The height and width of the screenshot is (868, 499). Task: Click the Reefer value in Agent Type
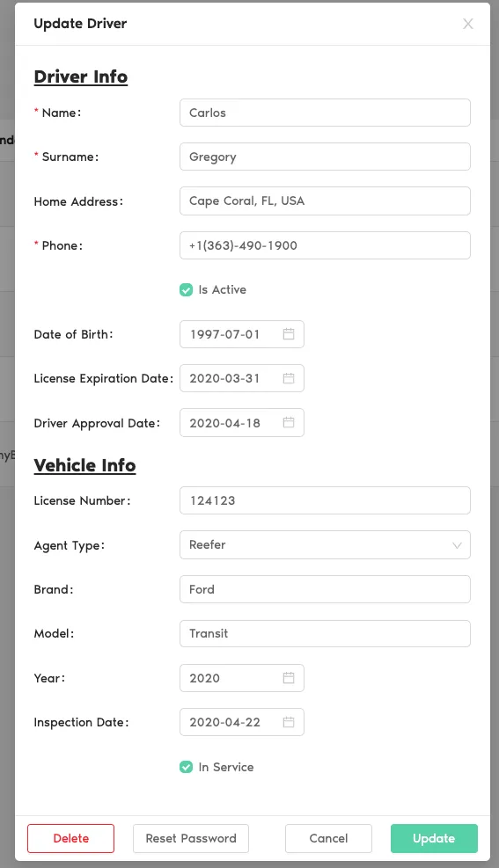click(x=208, y=544)
